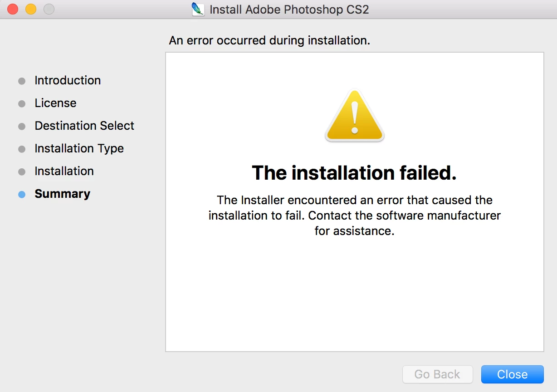
Task: Go to the Installation Type step
Action: pyautogui.click(x=79, y=148)
